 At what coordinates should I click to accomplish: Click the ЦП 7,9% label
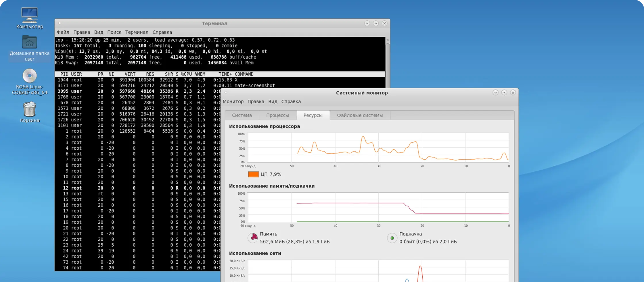pyautogui.click(x=271, y=174)
